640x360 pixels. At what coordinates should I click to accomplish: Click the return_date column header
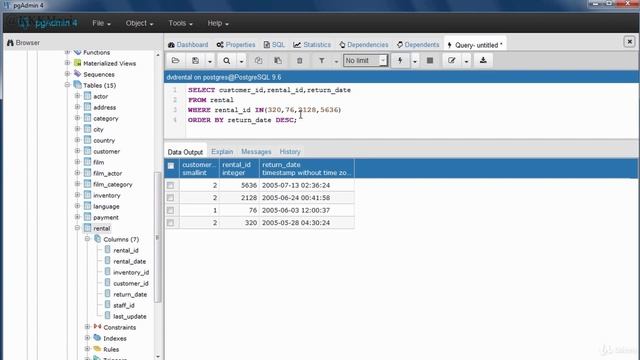pos(307,169)
